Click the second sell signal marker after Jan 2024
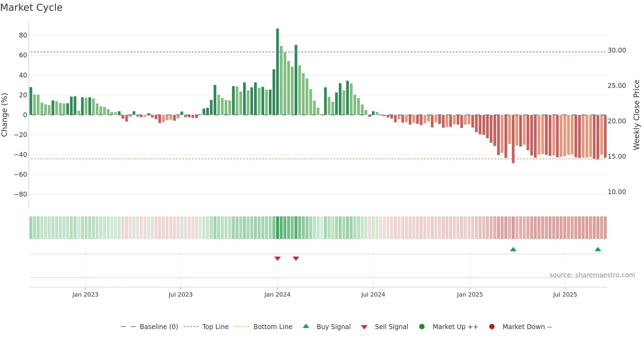 coord(296,258)
